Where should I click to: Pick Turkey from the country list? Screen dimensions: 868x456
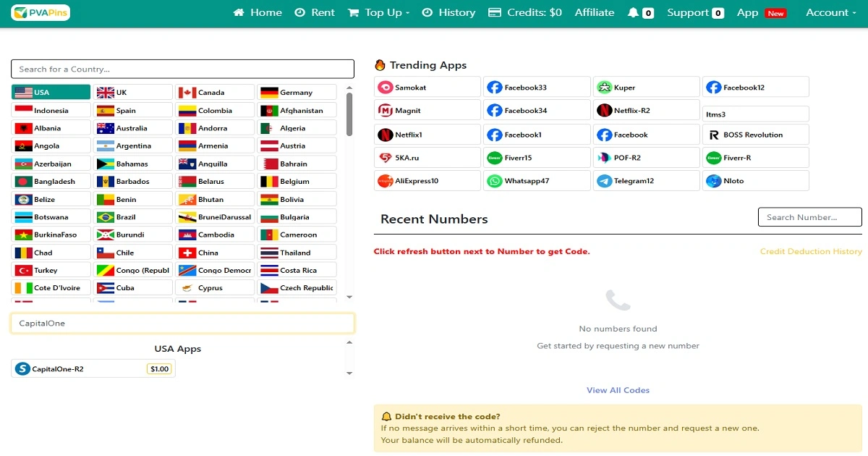[51, 270]
